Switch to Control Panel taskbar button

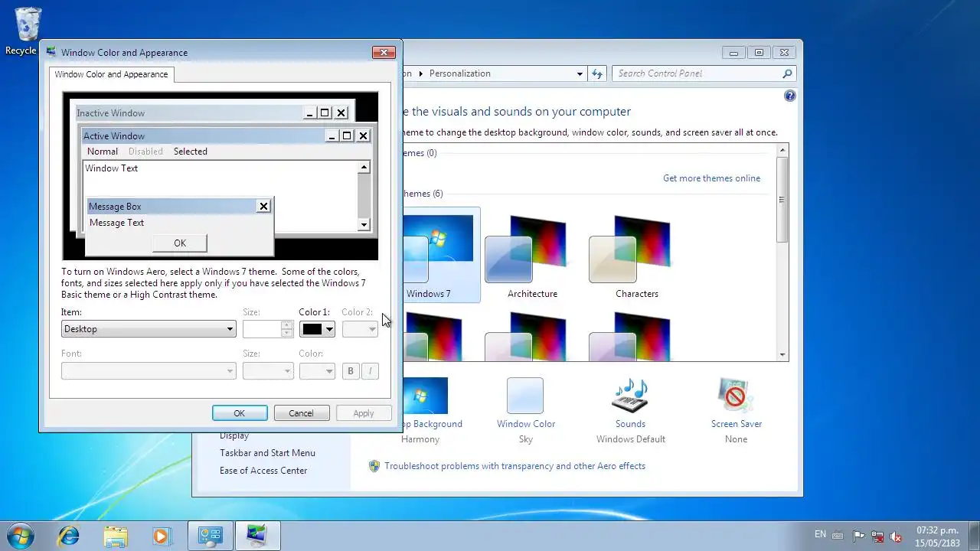point(210,535)
